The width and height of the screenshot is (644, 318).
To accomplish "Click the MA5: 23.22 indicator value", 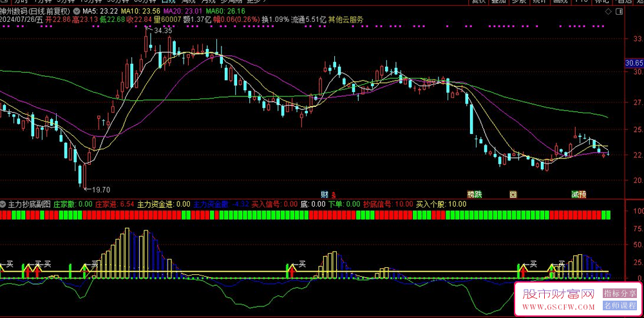I will 100,11.
